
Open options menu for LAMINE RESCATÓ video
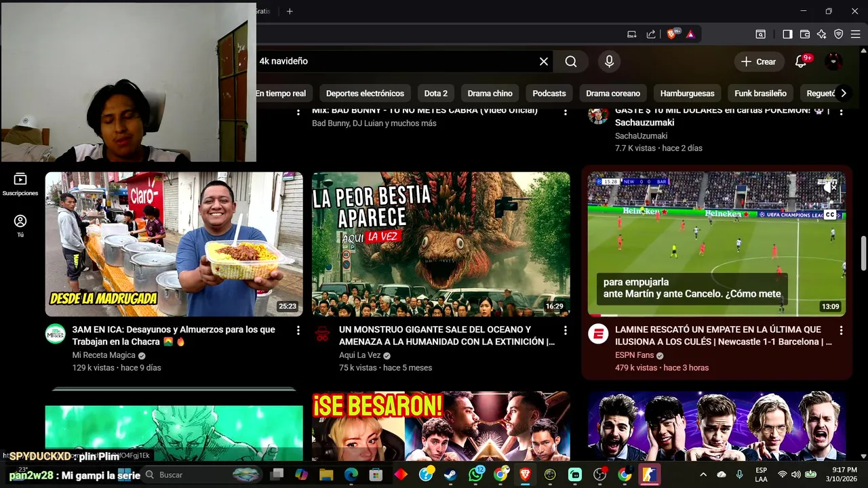pos(841,330)
